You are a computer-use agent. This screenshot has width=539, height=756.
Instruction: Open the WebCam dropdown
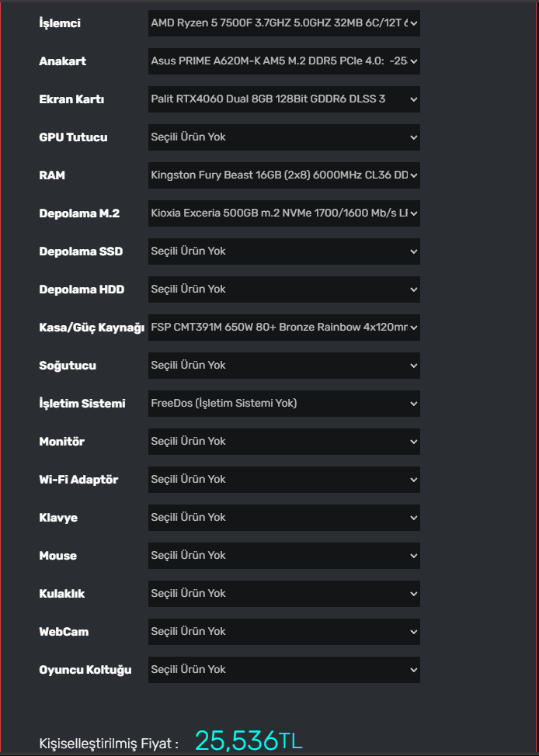[x=283, y=632]
